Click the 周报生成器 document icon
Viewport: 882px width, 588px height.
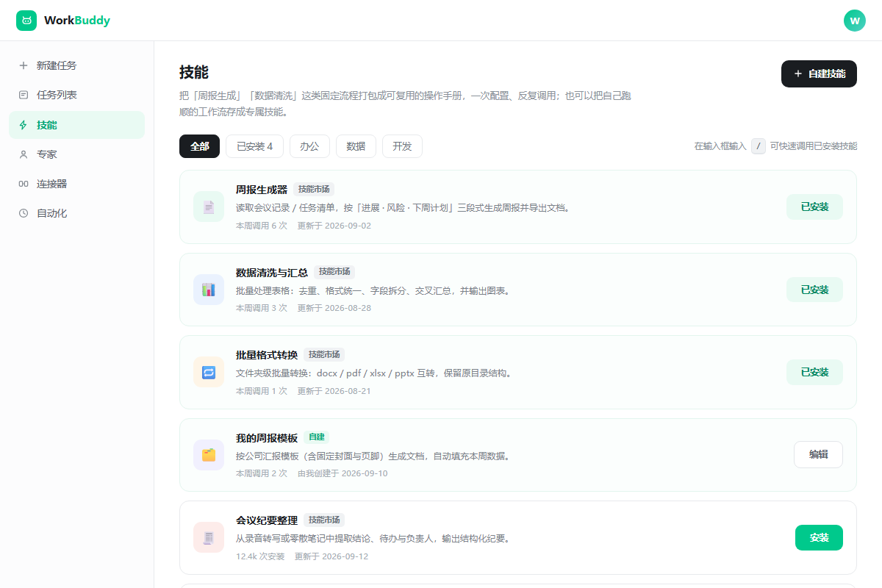(209, 207)
